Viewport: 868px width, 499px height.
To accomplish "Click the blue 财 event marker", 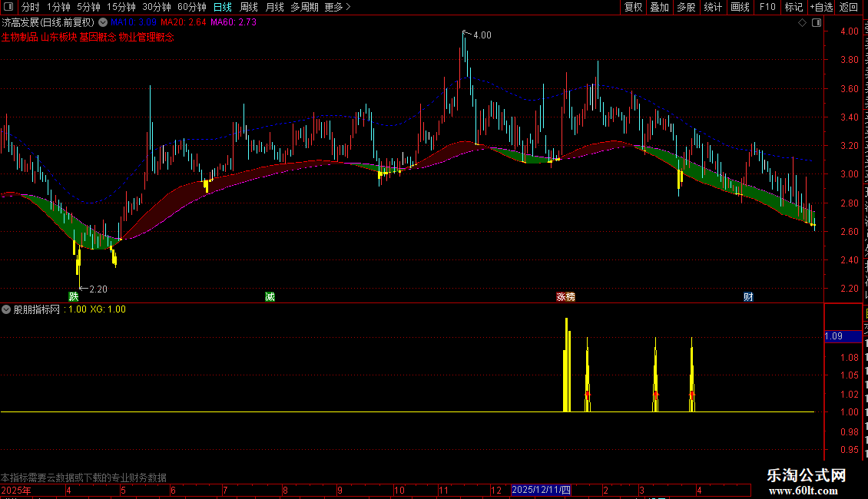I will coord(748,296).
